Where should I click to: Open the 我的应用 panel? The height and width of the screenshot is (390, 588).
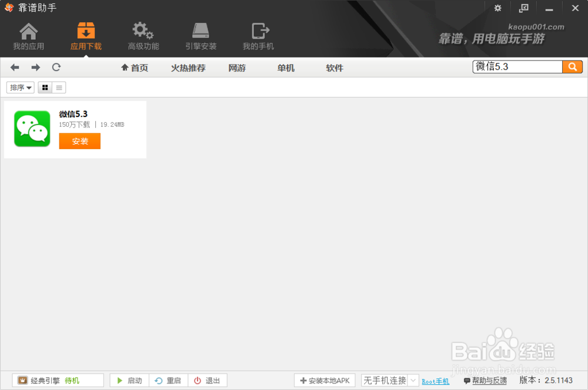pos(28,35)
